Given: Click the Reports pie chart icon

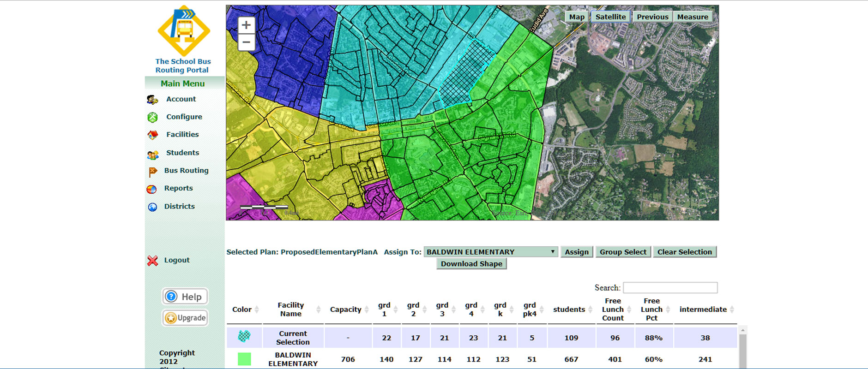Looking at the screenshot, I should click(151, 189).
